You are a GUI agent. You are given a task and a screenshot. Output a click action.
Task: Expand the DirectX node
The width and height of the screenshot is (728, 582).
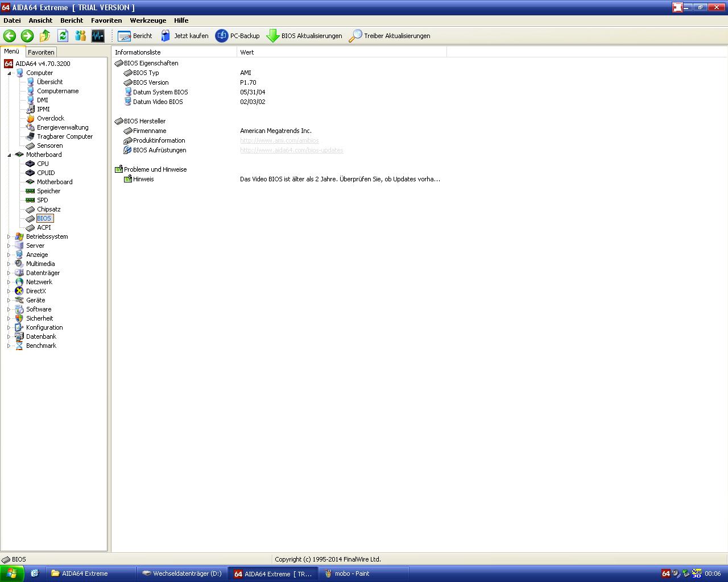coord(9,291)
